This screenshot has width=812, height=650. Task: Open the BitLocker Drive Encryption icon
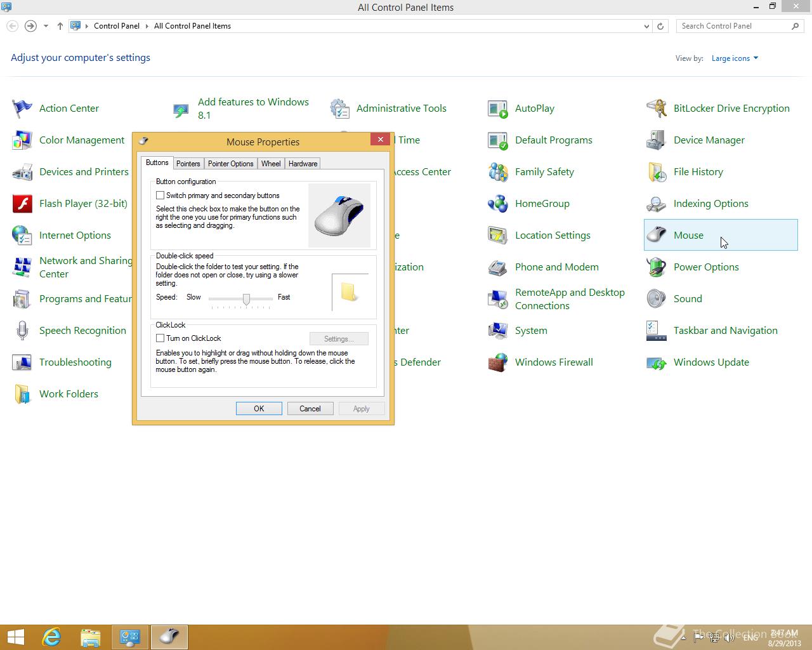click(x=657, y=109)
